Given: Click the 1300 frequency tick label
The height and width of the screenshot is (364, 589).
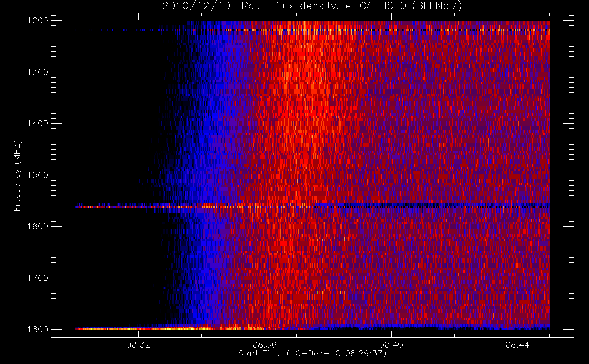Looking at the screenshot, I should click(x=38, y=72).
